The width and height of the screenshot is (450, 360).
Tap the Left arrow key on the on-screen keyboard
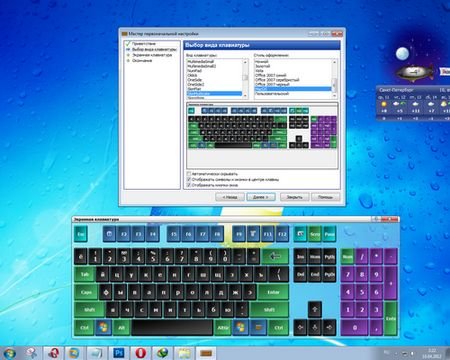300,328
